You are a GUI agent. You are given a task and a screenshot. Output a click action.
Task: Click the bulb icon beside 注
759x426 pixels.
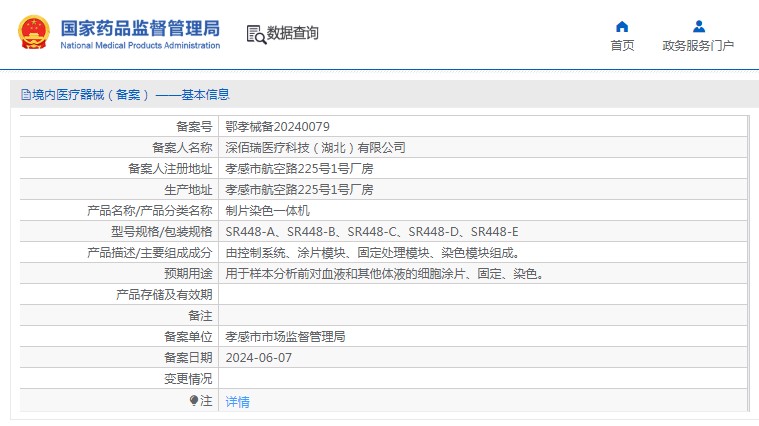194,400
